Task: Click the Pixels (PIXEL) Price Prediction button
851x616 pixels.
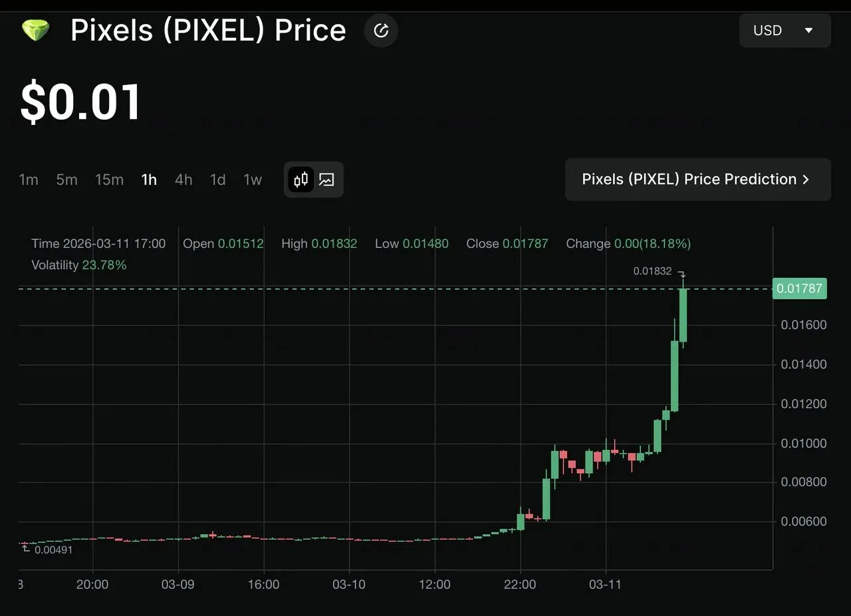Action: 697,179
